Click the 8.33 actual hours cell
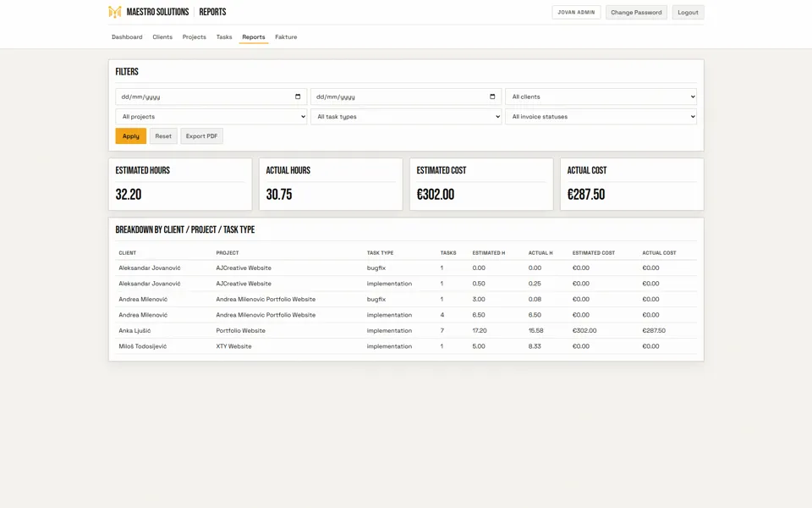 535,346
